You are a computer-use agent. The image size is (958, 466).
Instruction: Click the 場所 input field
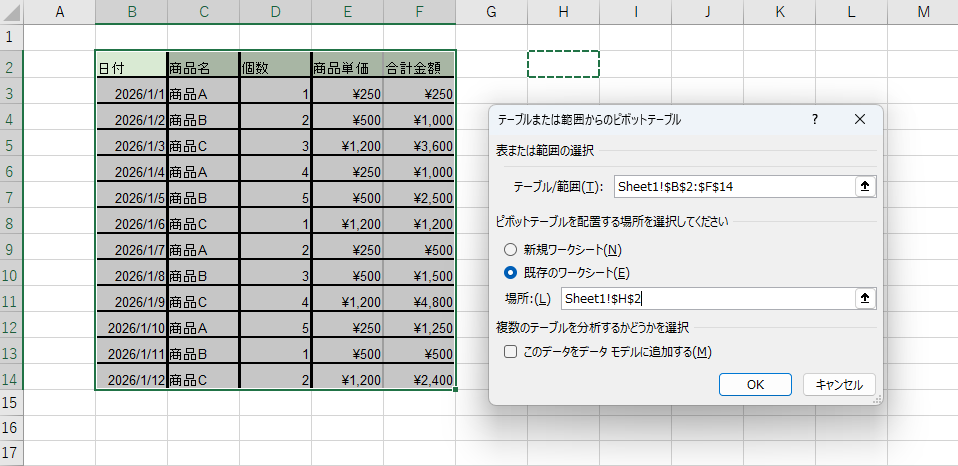[706, 298]
